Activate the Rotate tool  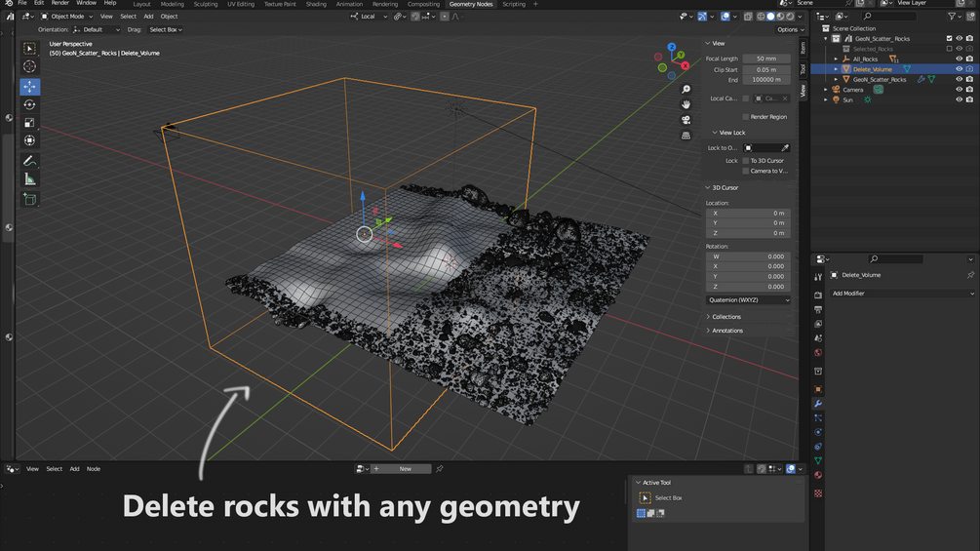point(29,104)
